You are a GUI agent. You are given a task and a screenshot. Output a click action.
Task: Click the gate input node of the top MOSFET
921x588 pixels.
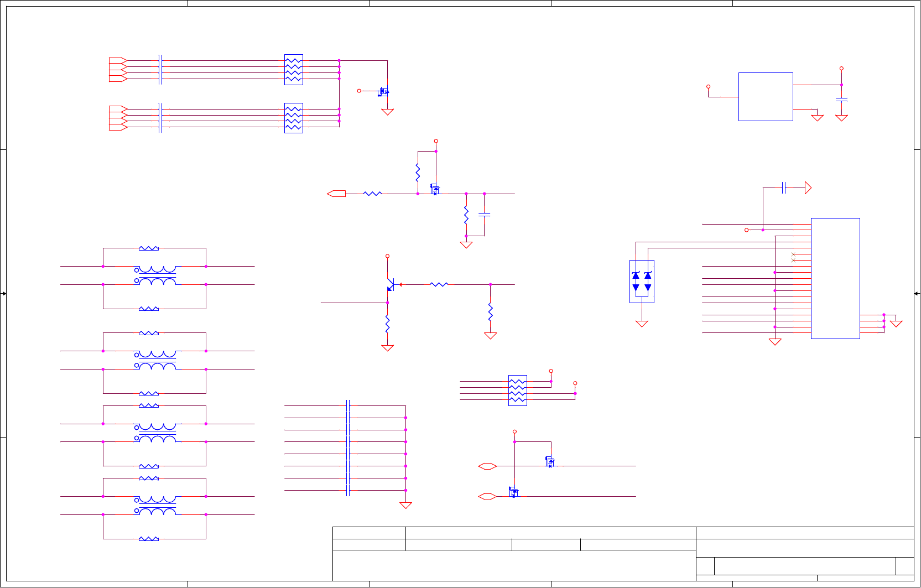(359, 91)
